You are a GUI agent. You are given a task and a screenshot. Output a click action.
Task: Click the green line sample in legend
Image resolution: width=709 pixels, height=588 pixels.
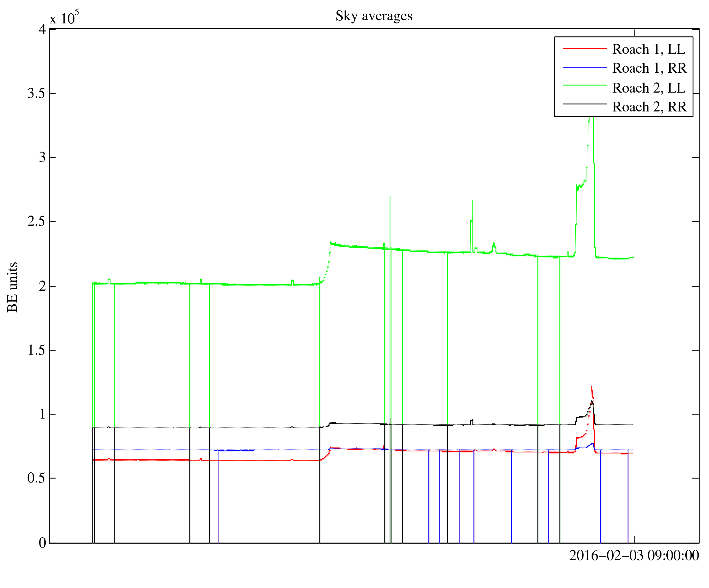click(x=585, y=85)
